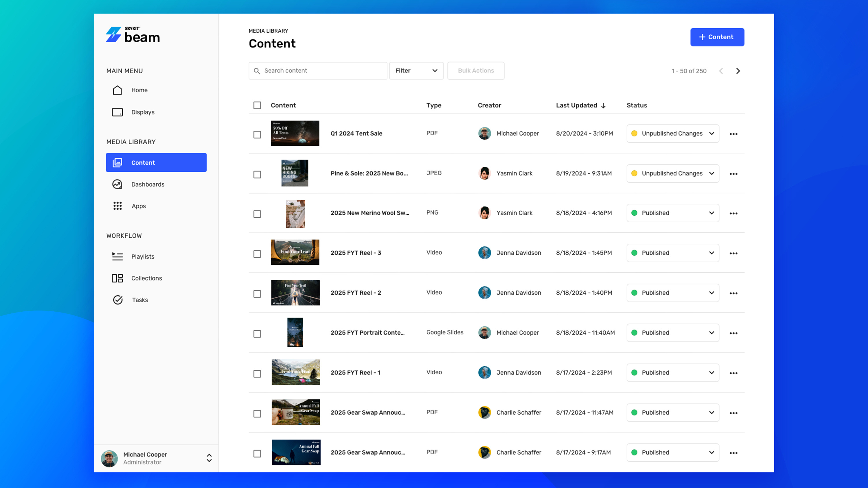This screenshot has height=488, width=868.
Task: Sort by Last Updated column header
Action: 581,106
